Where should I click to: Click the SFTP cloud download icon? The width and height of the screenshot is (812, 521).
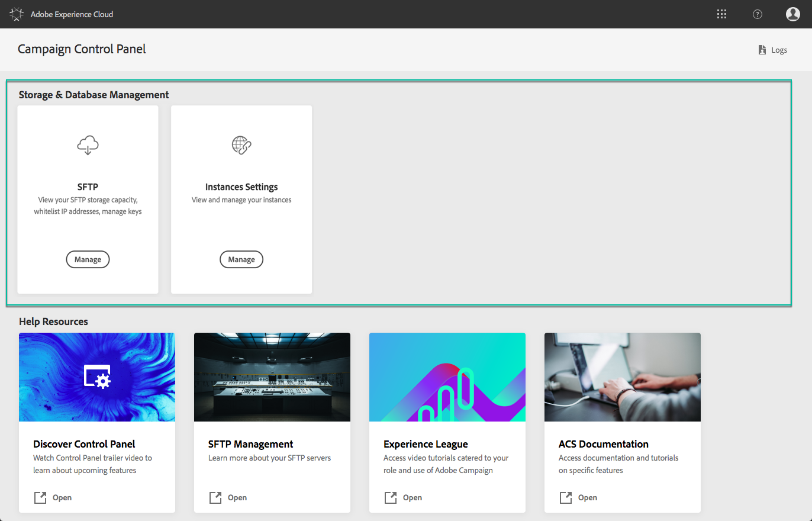88,144
